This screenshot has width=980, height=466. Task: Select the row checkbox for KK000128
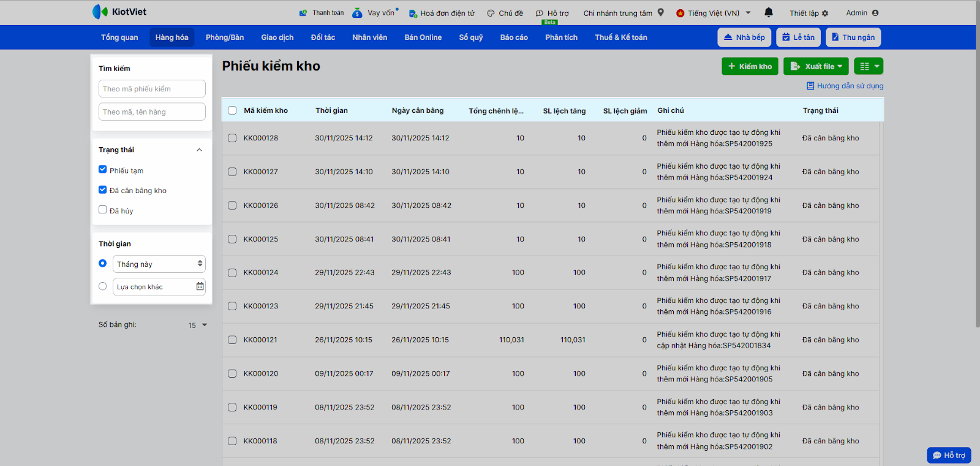pos(232,138)
